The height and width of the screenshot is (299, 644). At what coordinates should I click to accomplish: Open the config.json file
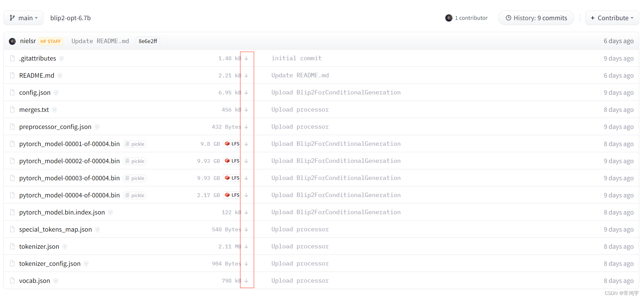click(35, 93)
